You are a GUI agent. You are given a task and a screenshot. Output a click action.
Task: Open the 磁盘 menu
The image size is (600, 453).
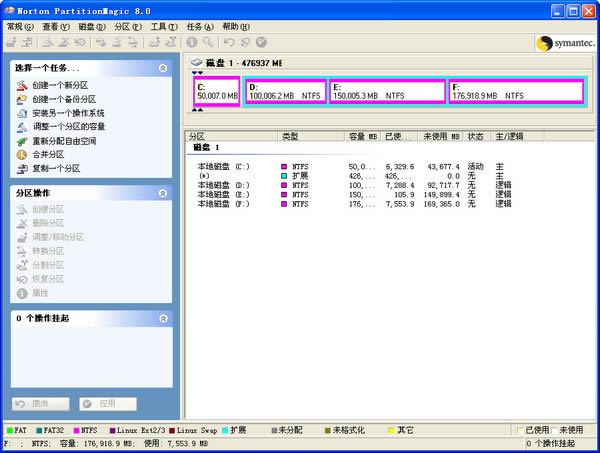tap(92, 26)
